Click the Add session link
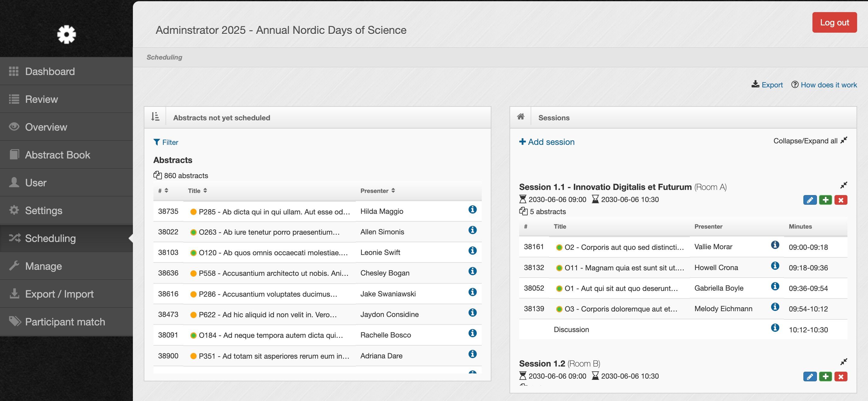The image size is (868, 401). (547, 142)
